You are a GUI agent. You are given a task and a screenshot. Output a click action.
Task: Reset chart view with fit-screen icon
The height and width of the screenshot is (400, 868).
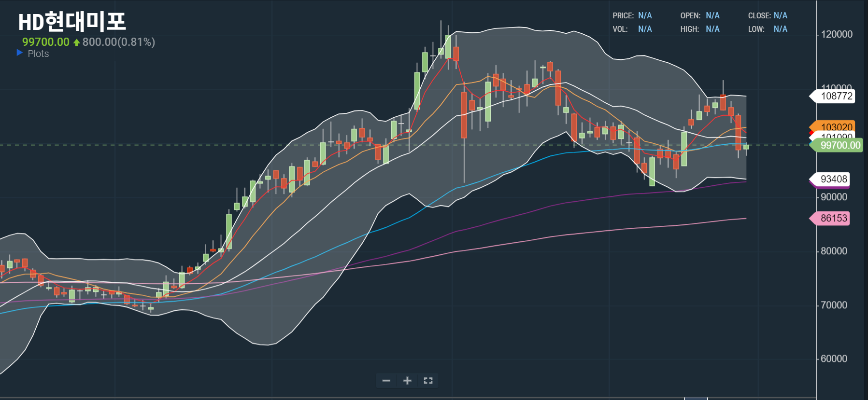point(428,381)
